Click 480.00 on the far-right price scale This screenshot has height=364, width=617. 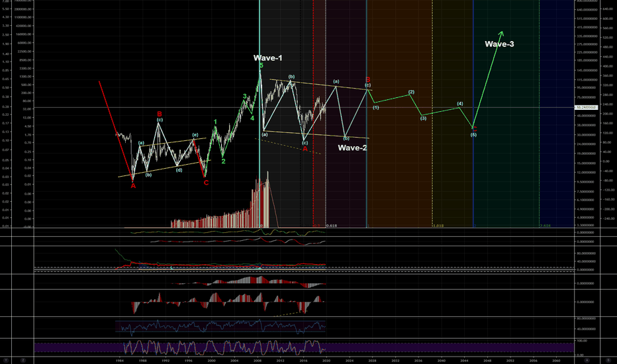608,47
